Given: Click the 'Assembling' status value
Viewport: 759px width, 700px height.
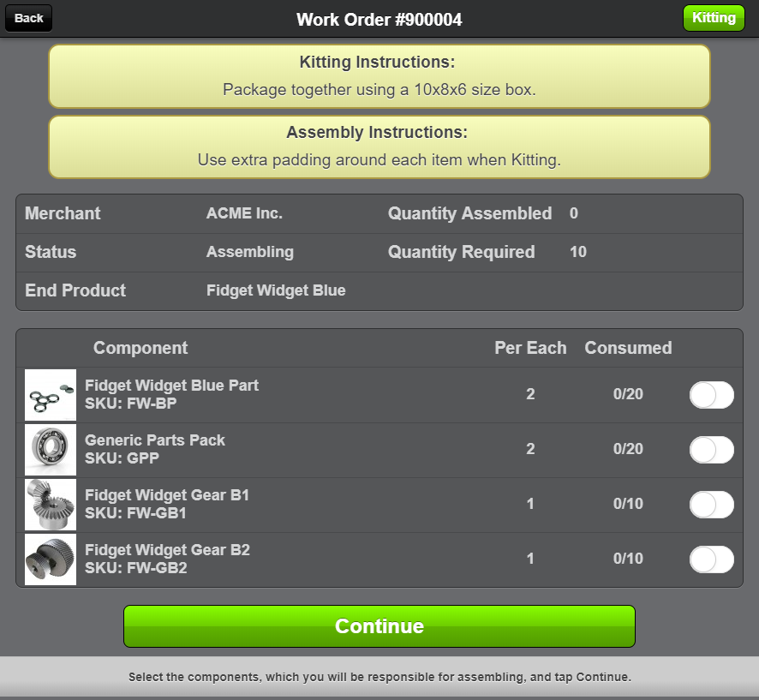Looking at the screenshot, I should [x=250, y=252].
